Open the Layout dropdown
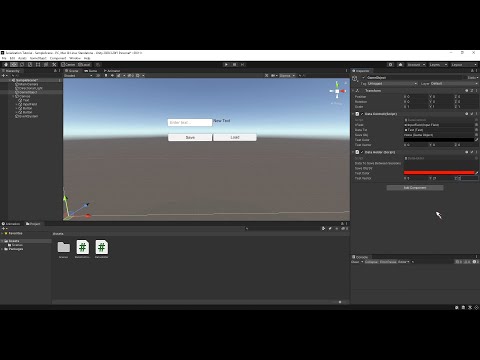Viewport: 480px width, 360px height. pyautogui.click(x=464, y=64)
